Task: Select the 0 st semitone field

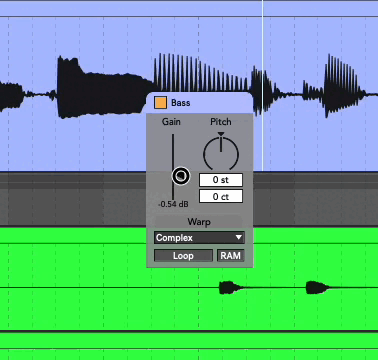Action: click(x=221, y=180)
